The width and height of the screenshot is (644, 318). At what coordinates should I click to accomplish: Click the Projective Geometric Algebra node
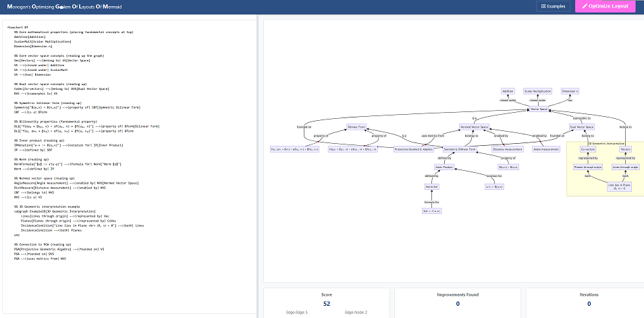(x=414, y=149)
